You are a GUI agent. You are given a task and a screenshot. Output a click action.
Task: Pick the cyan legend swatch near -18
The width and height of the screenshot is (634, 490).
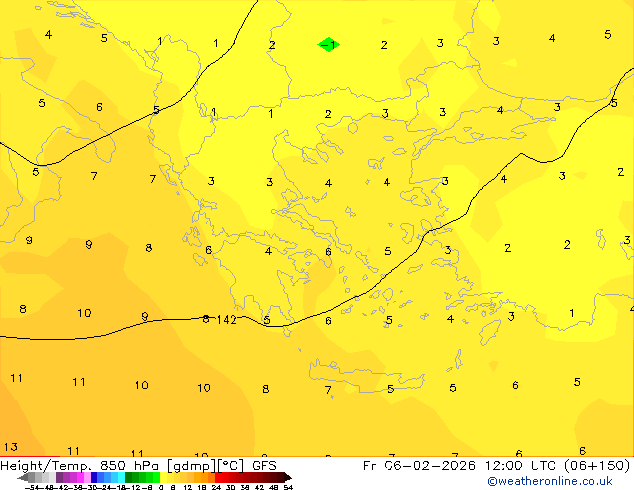tap(121, 477)
